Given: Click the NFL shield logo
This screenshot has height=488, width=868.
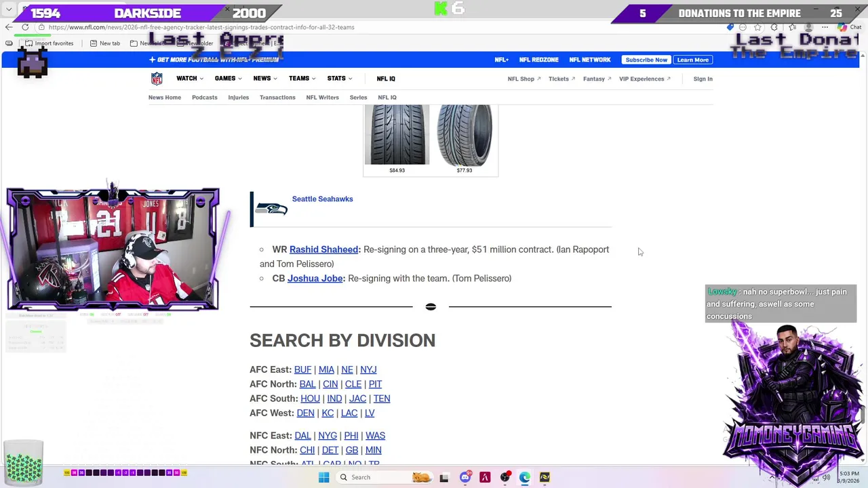Looking at the screenshot, I should (157, 79).
